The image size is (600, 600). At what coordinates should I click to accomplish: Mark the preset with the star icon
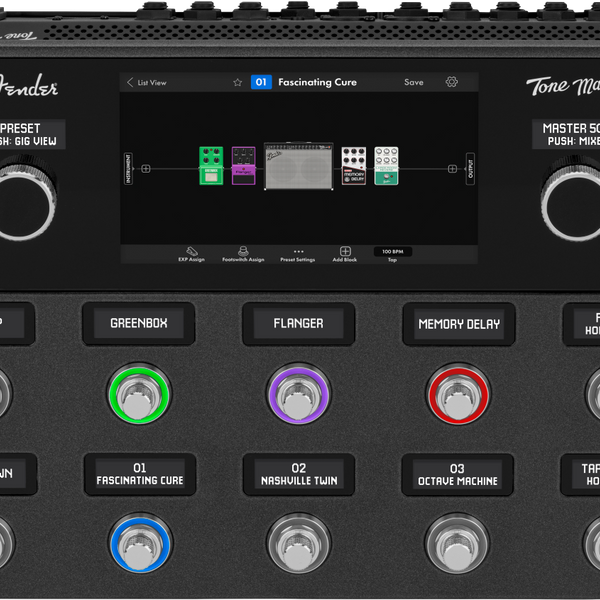pos(238,82)
